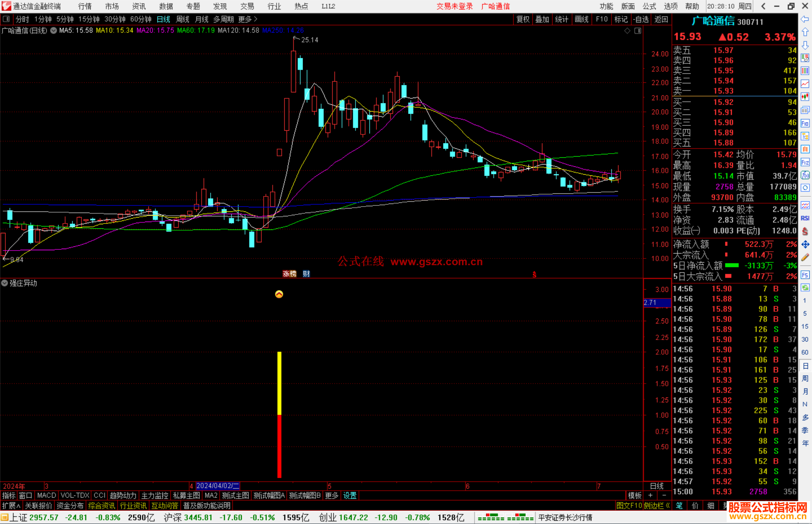Click the 复权 button above chart

(x=523, y=19)
